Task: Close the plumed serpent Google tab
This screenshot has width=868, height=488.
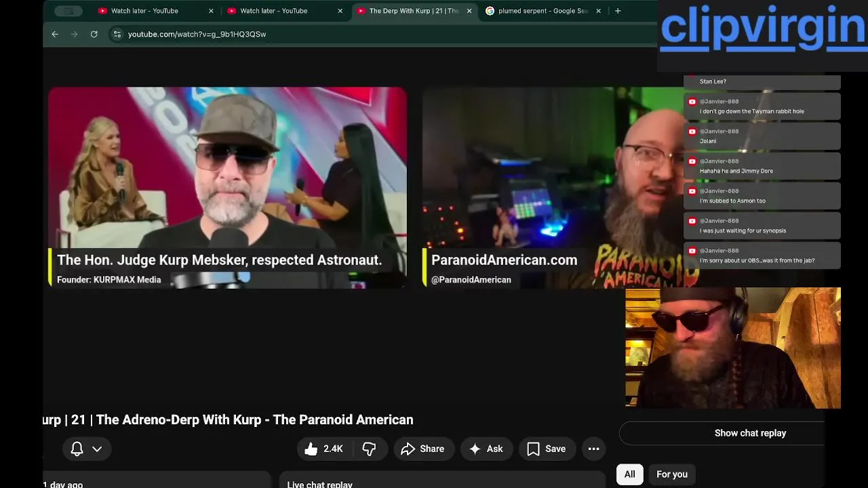Action: coord(598,11)
